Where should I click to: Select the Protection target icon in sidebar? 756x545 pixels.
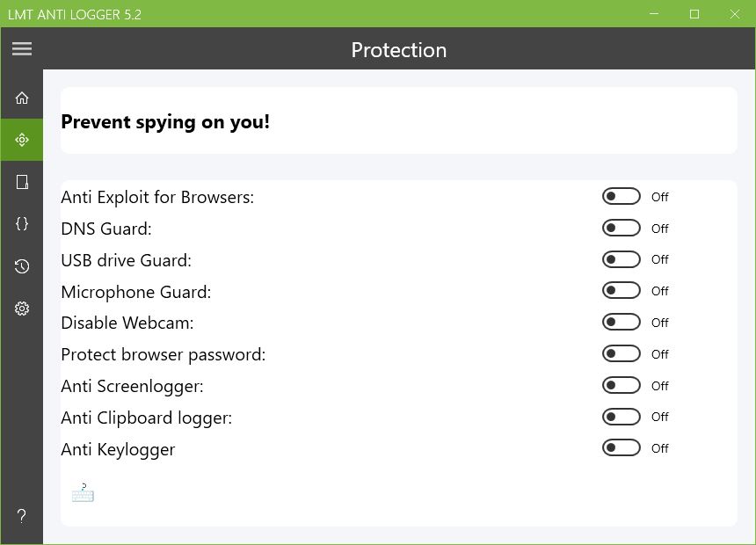(x=22, y=140)
